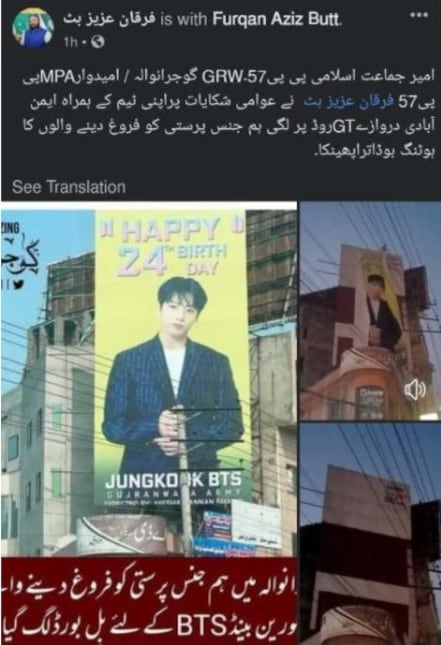Screen dimensions: 441x645
Task: Open blue tagged name inside post text
Action: point(331,102)
